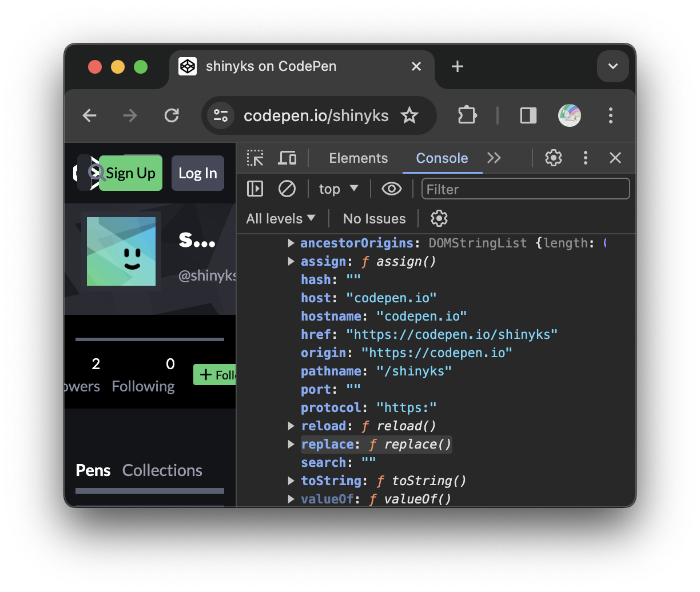Toggle the browser side panel
This screenshot has height=592, width=700.
pyautogui.click(x=528, y=115)
